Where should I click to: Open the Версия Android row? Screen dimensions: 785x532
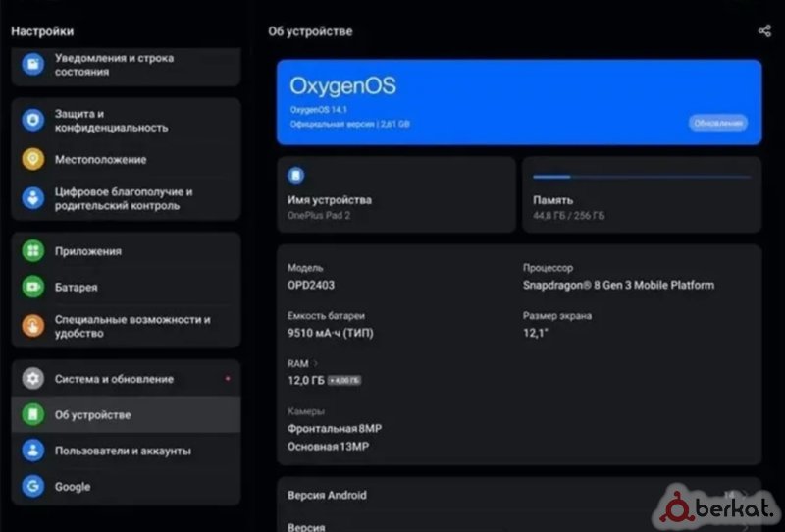click(x=519, y=495)
